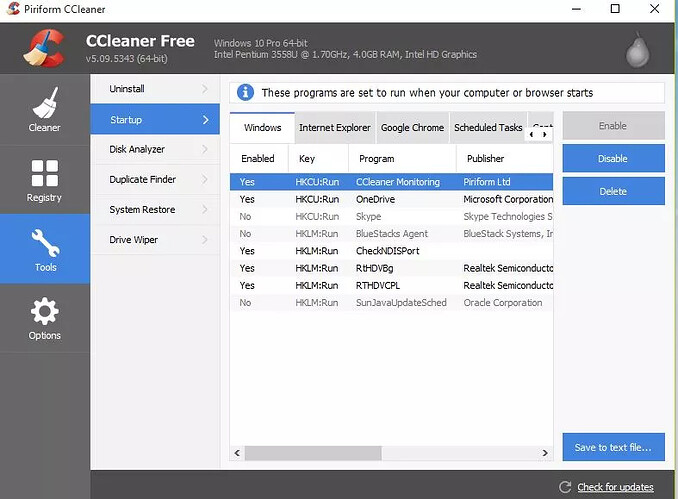Open the Disk Analyzer tool

(x=138, y=149)
